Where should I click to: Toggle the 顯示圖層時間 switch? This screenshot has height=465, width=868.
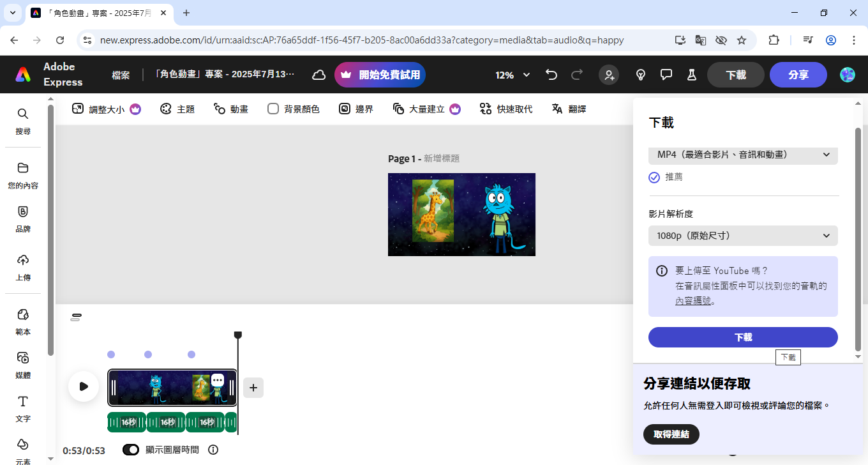[131, 450]
